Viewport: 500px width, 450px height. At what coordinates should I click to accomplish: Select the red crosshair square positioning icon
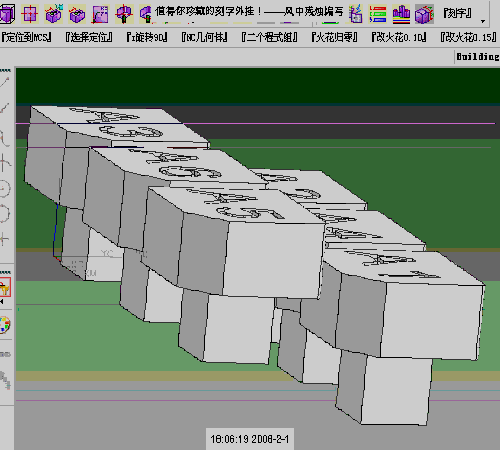pyautogui.click(x=30, y=14)
